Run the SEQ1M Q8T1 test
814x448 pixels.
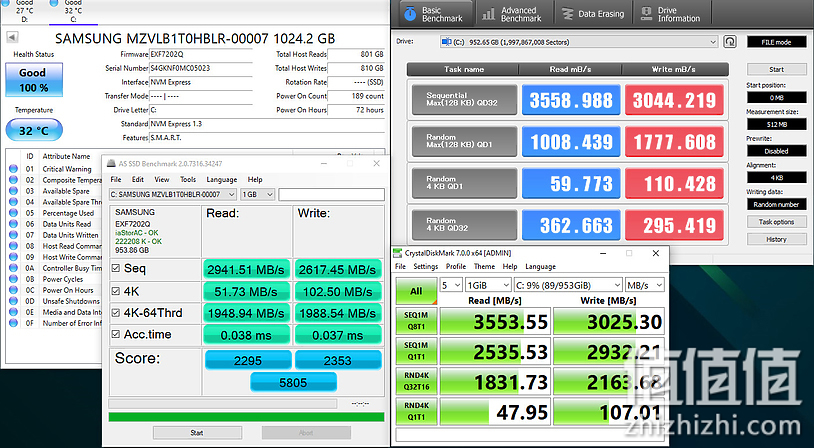pos(416,321)
